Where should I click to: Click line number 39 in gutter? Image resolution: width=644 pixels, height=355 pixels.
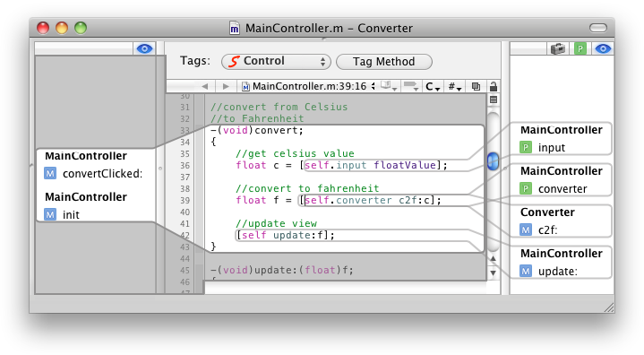185,201
